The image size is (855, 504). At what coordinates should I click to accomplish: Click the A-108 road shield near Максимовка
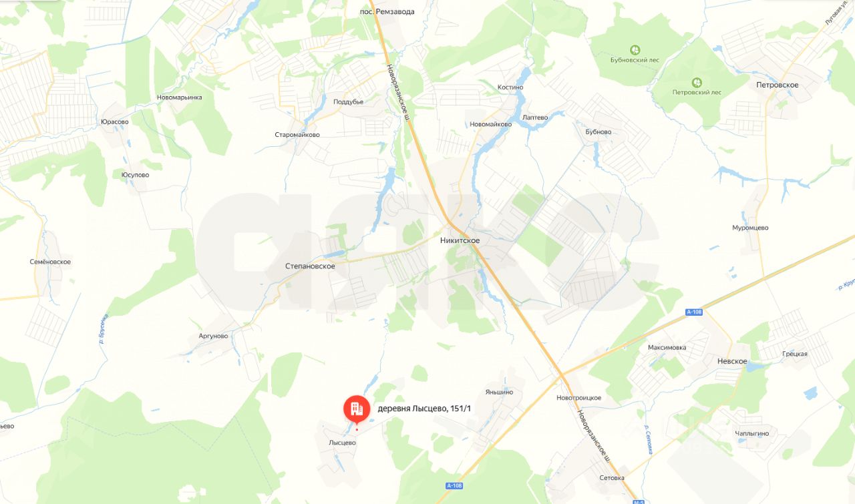point(695,312)
